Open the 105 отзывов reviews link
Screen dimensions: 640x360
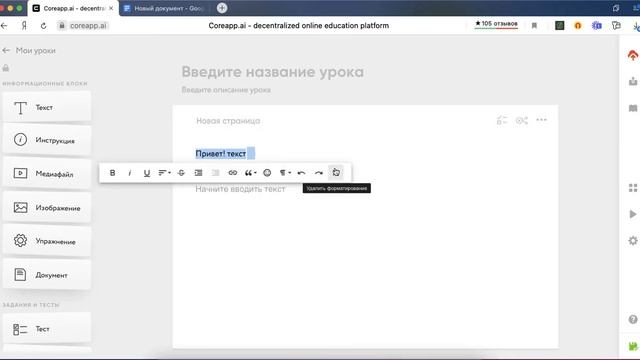coord(496,24)
